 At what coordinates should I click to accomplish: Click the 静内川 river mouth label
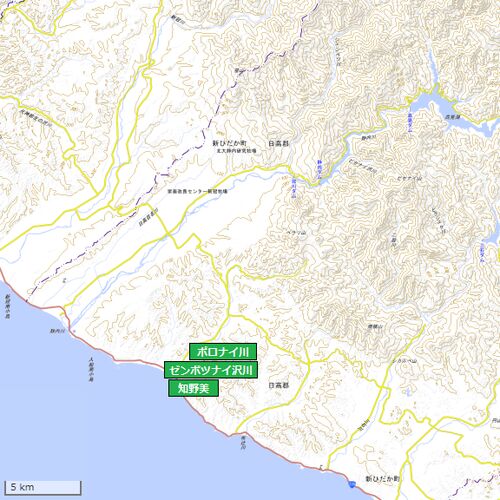click(55, 331)
